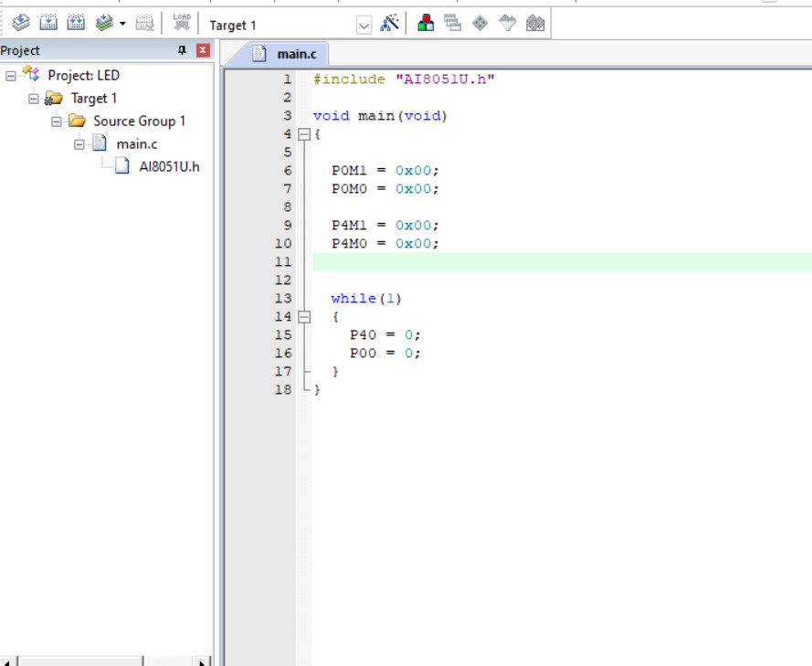Image resolution: width=812 pixels, height=666 pixels.
Task: Click the Batch Build icon
Action: tap(104, 23)
